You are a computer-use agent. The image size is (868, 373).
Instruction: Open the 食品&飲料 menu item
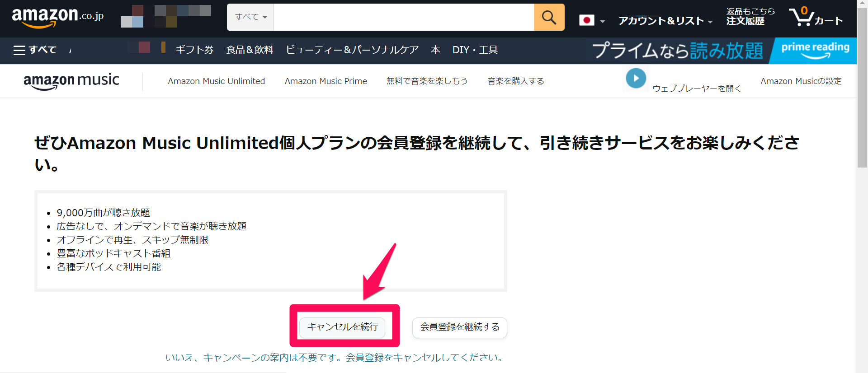pos(250,50)
